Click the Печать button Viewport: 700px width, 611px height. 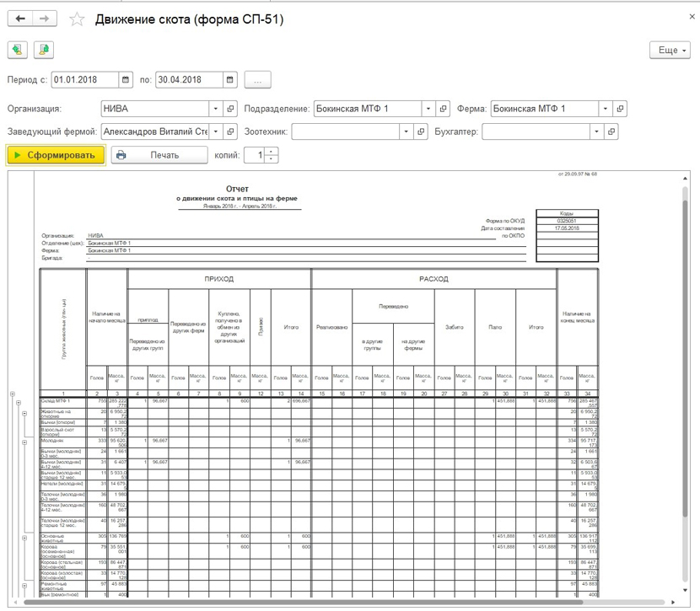coord(159,155)
